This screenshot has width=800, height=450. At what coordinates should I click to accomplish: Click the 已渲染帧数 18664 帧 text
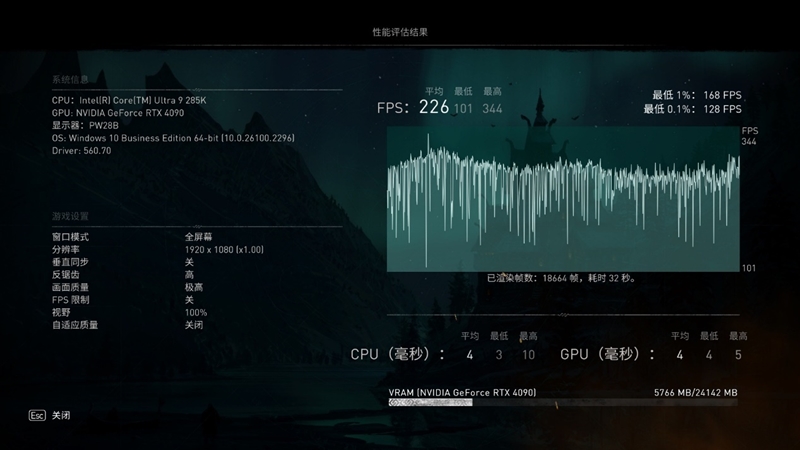561,278
